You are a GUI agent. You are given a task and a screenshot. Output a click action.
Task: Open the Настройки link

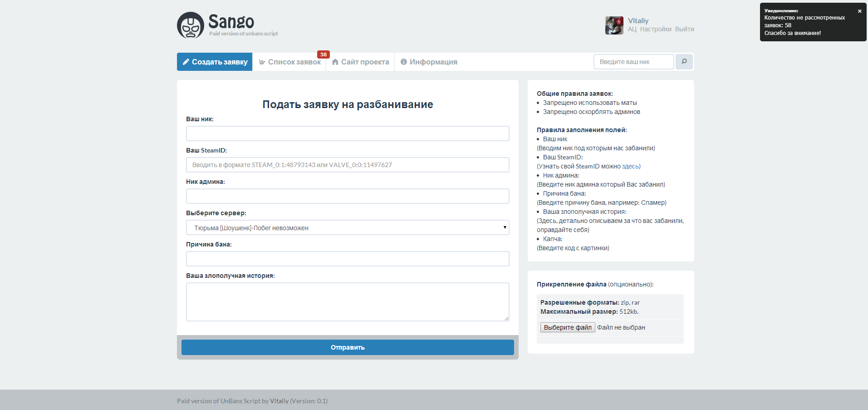656,29
